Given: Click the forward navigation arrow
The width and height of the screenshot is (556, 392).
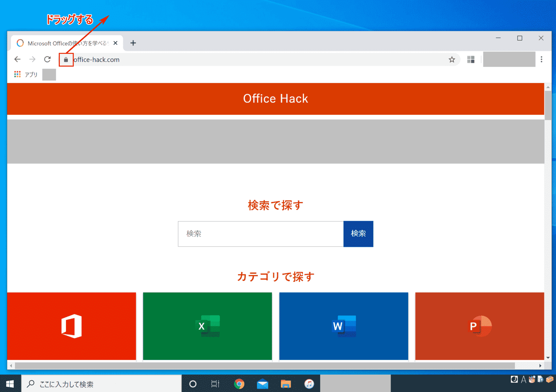Looking at the screenshot, I should 32,59.
